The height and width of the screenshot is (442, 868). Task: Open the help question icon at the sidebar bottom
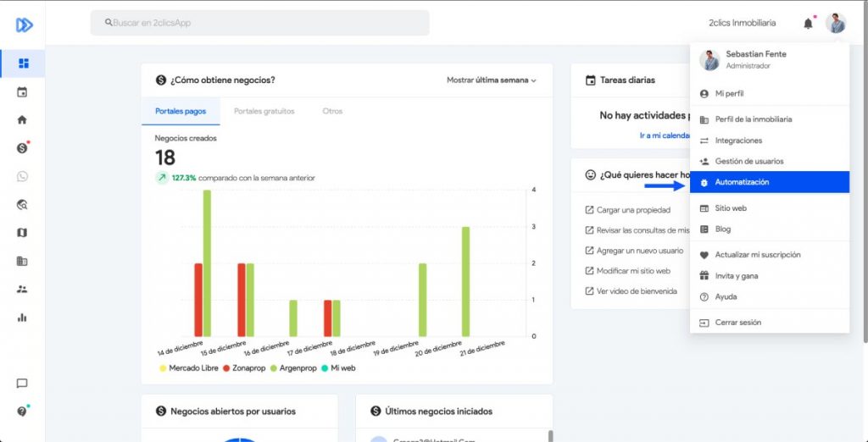[x=23, y=411]
